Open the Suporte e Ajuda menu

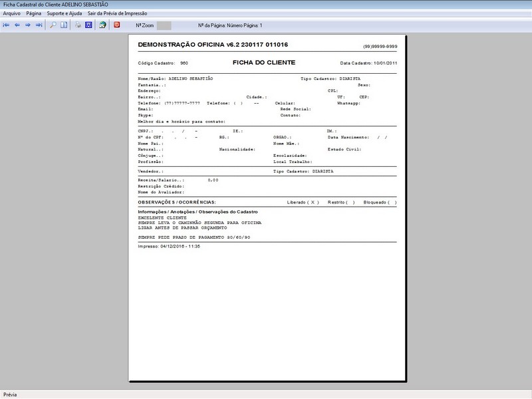65,13
